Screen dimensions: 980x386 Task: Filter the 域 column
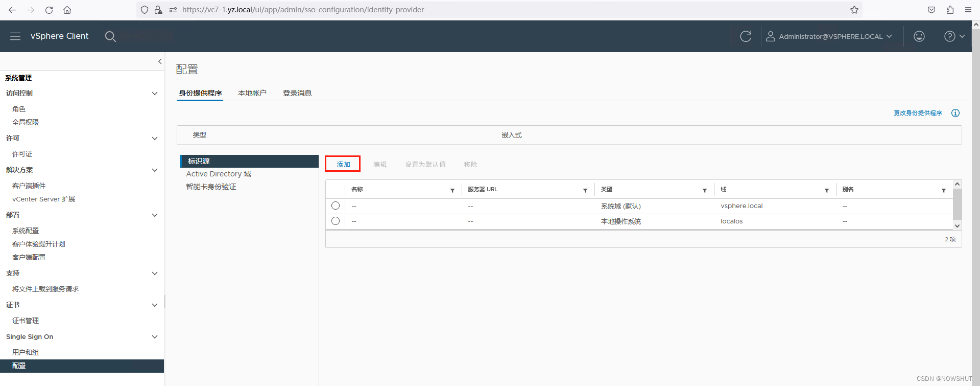pos(827,190)
